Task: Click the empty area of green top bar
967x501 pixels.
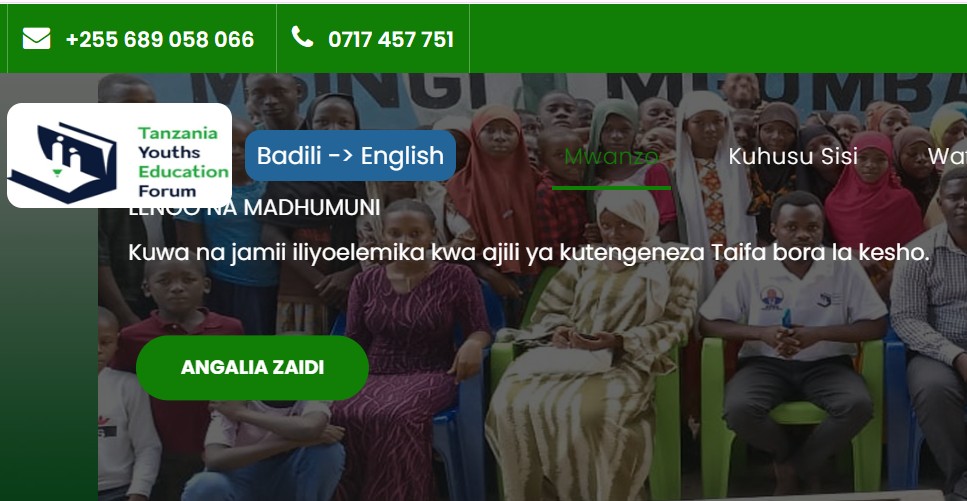Action: [718, 38]
